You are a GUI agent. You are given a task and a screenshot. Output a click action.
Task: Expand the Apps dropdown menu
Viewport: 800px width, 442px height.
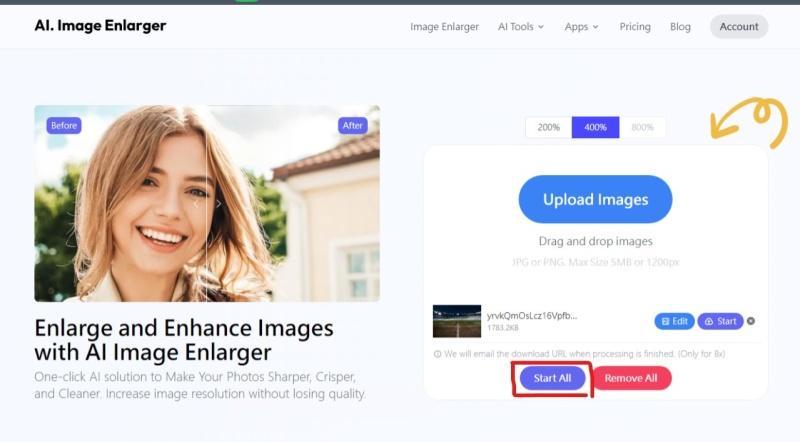(582, 27)
